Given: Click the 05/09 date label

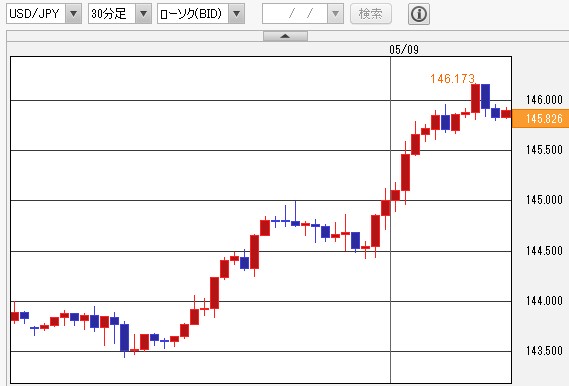Looking at the screenshot, I should pyautogui.click(x=404, y=49).
